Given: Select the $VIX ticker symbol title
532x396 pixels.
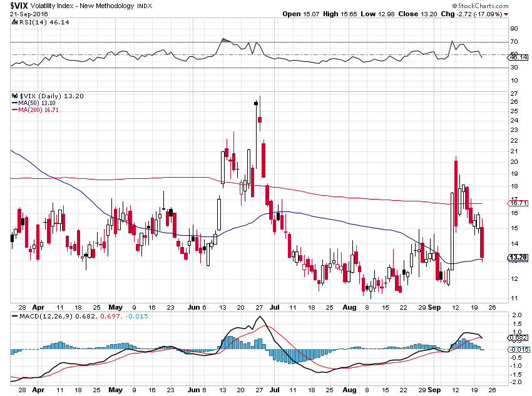Looking at the screenshot, I should (x=19, y=8).
